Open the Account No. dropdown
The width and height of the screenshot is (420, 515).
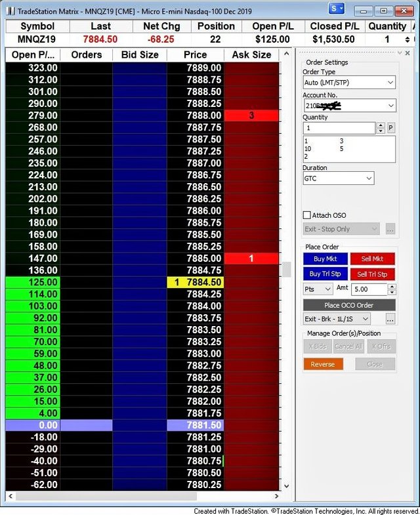tap(349, 106)
